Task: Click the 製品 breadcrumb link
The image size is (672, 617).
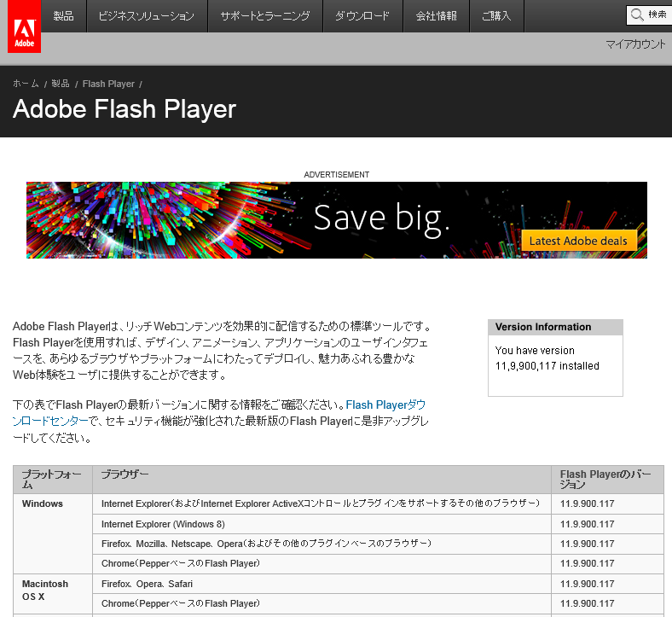Action: (x=61, y=84)
